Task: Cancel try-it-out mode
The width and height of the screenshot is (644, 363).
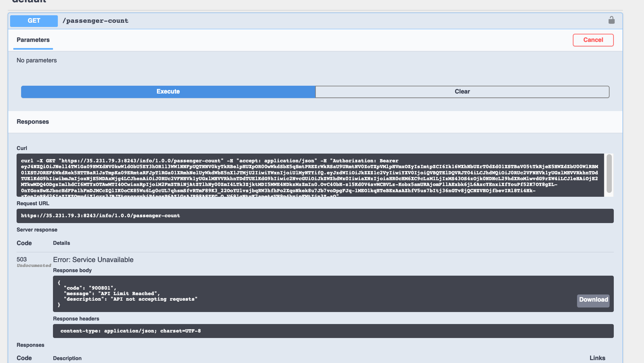Action: pos(593,40)
